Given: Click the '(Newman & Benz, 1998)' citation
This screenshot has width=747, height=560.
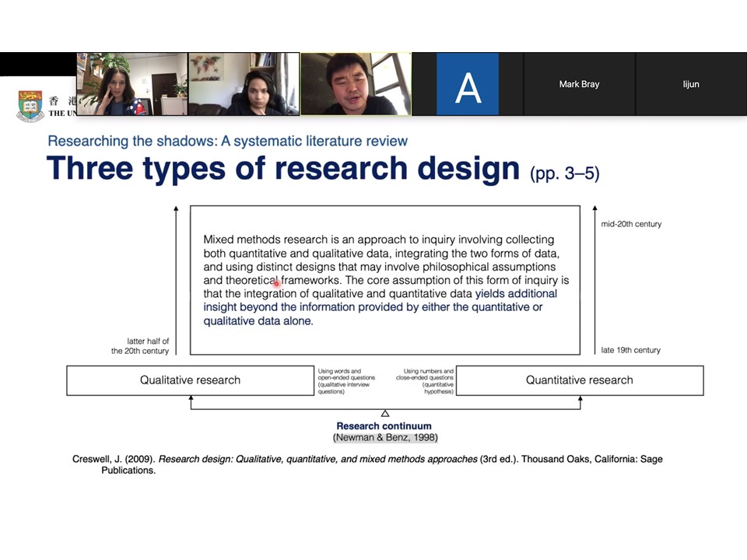Looking at the screenshot, I should pos(385,437).
